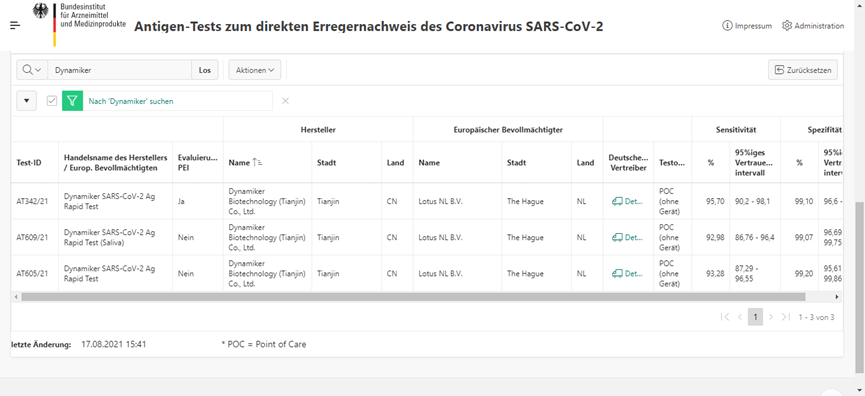The width and height of the screenshot is (865, 396).
Task: Open the Aktionen menu
Action: 255,70
